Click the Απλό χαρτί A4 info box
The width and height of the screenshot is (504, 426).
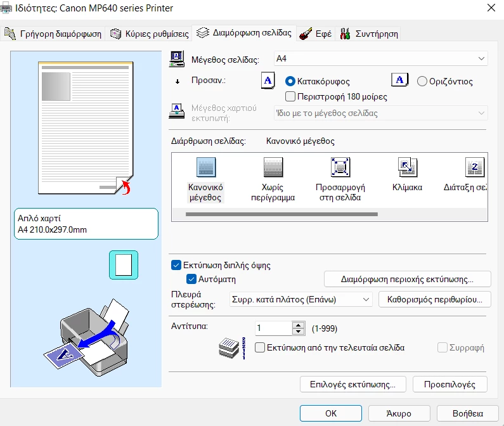pyautogui.click(x=86, y=224)
